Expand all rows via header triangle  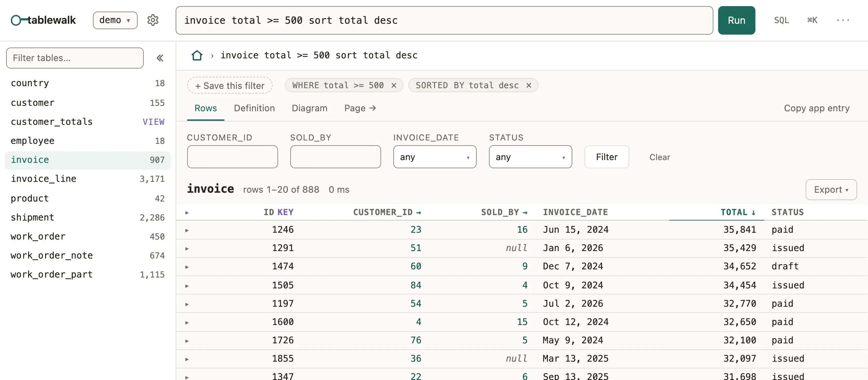[x=187, y=212]
